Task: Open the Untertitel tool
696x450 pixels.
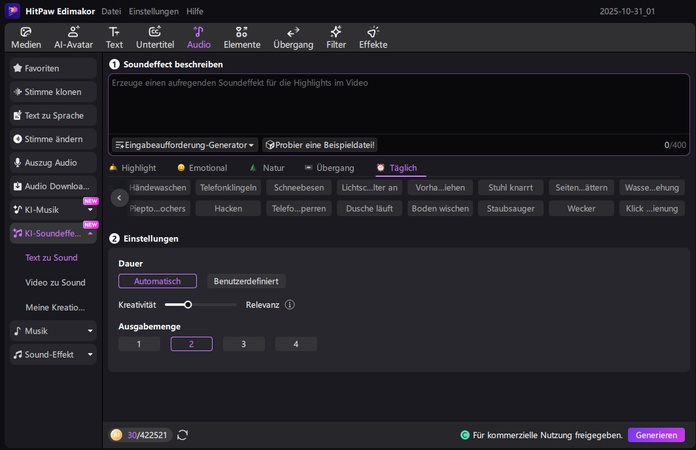Action: (155, 37)
